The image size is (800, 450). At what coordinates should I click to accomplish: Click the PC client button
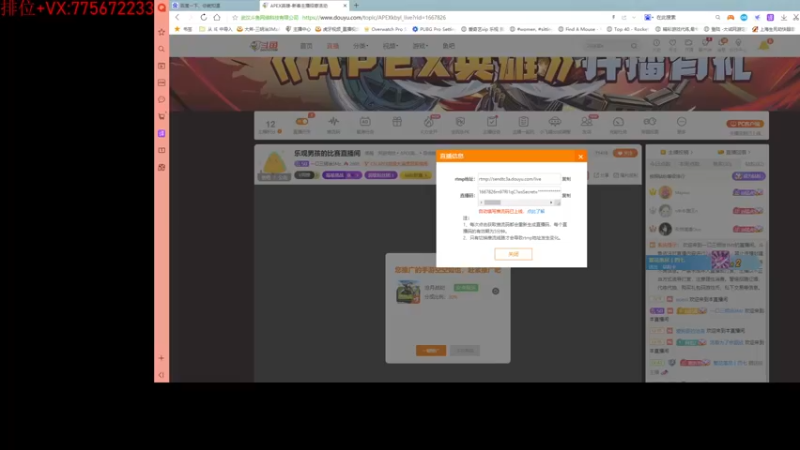745,123
